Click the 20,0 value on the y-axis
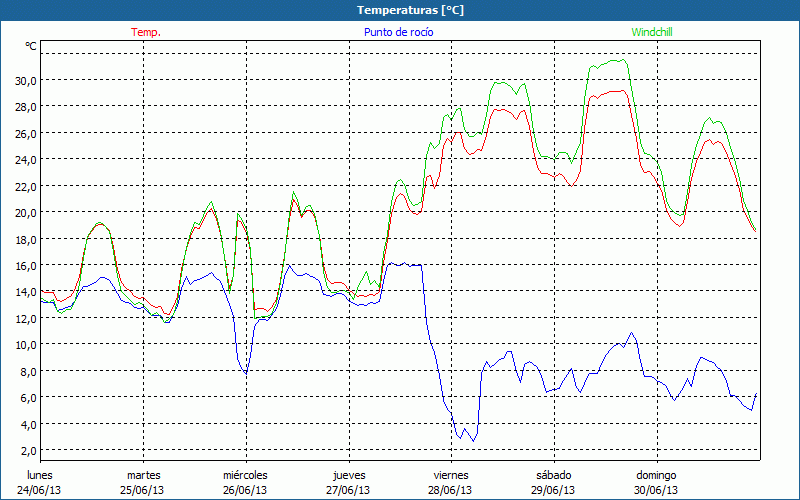The image size is (800, 500). (x=24, y=212)
